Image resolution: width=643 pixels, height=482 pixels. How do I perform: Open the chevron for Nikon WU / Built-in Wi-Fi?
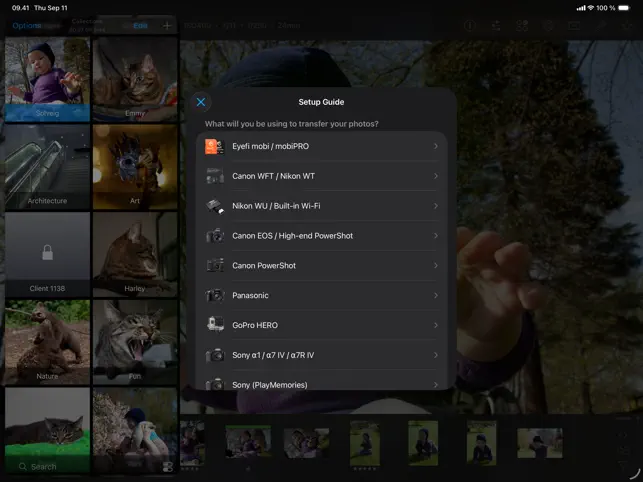(436, 206)
